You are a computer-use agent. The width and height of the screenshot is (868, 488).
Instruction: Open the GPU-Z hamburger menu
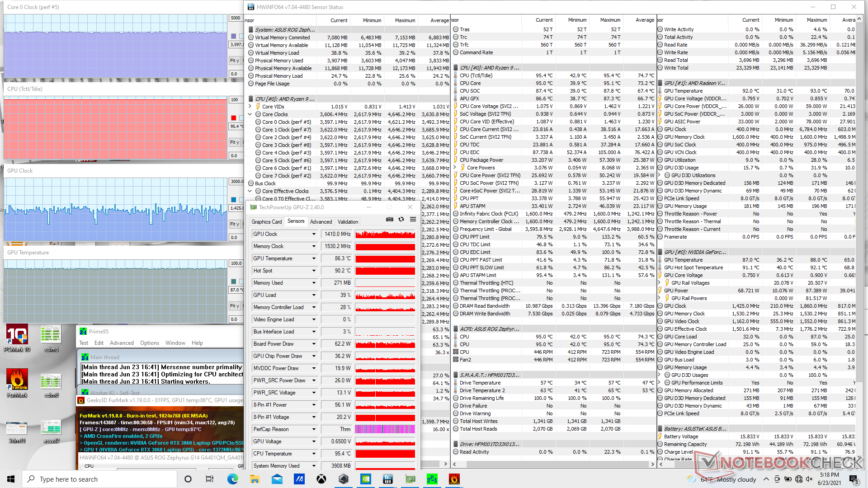pos(413,220)
